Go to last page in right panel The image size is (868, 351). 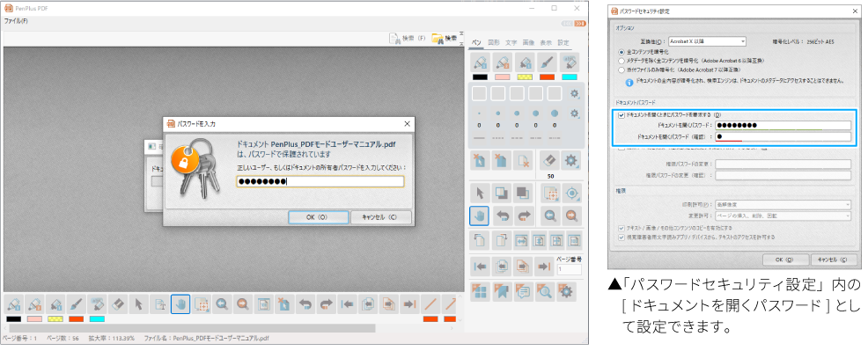[x=545, y=267]
